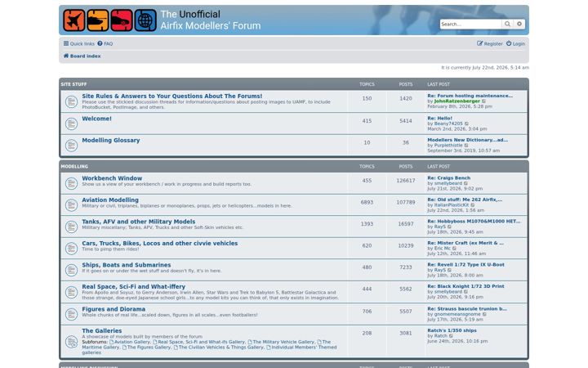
Task: Open Ships, Boats and Submarines forum
Action: coord(127,265)
